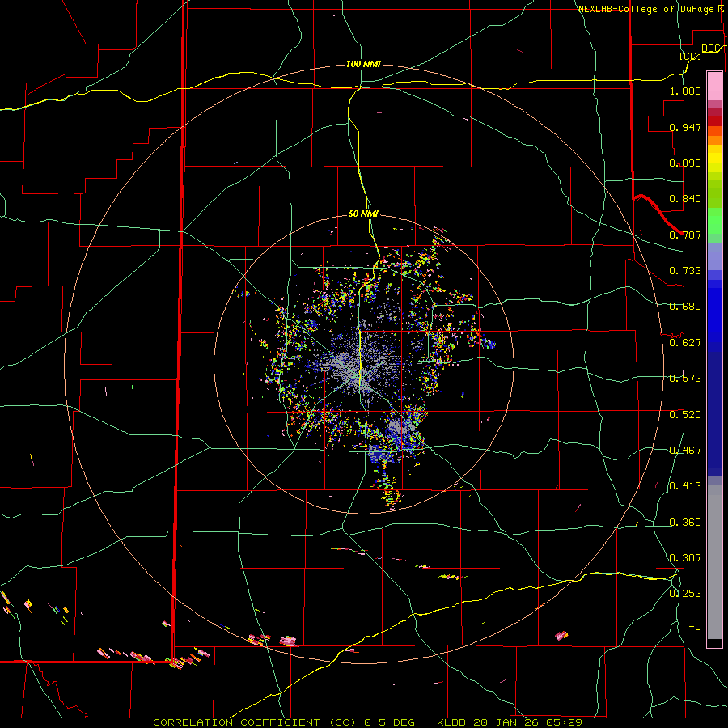Click the 0.947 legend value
This screenshot has width=728, height=728.
click(685, 127)
